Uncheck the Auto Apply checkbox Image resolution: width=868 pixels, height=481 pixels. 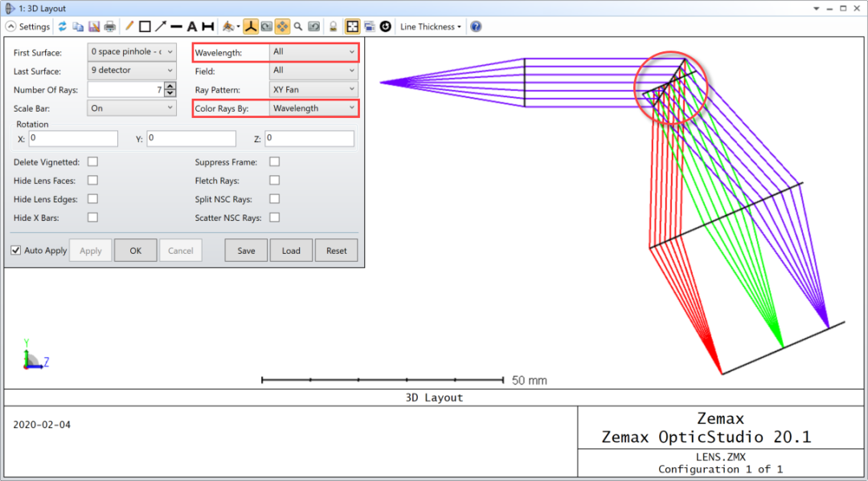[15, 250]
